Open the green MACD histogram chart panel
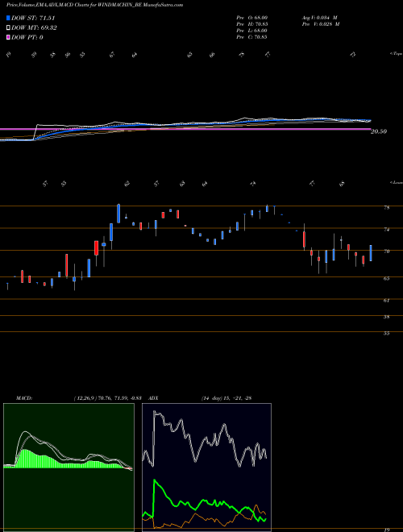403x532 pixels. pyautogui.click(x=69, y=468)
